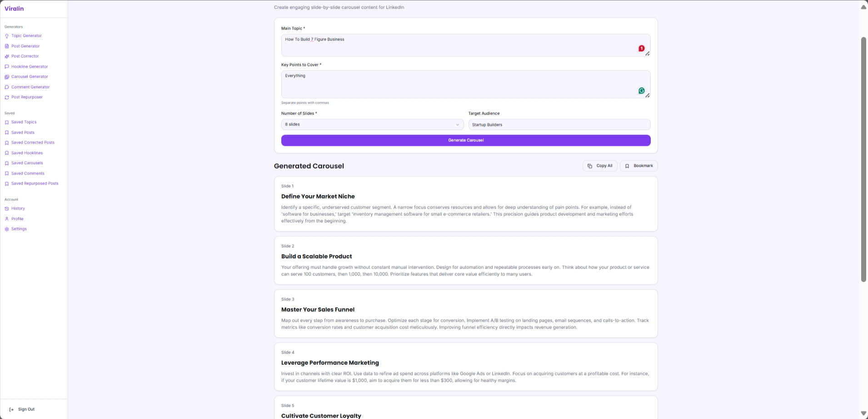The width and height of the screenshot is (868, 419).
Task: Open the Settings link
Action: pyautogui.click(x=19, y=229)
